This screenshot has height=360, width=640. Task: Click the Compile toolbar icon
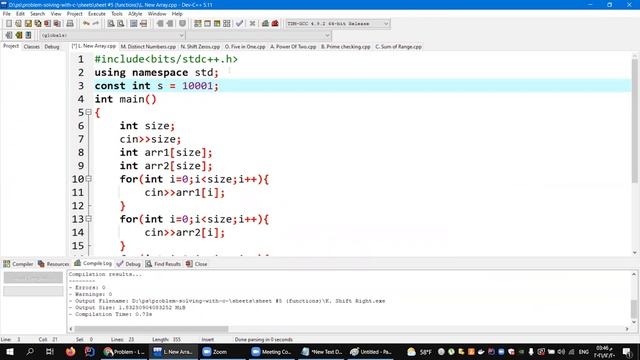pyautogui.click(x=198, y=24)
